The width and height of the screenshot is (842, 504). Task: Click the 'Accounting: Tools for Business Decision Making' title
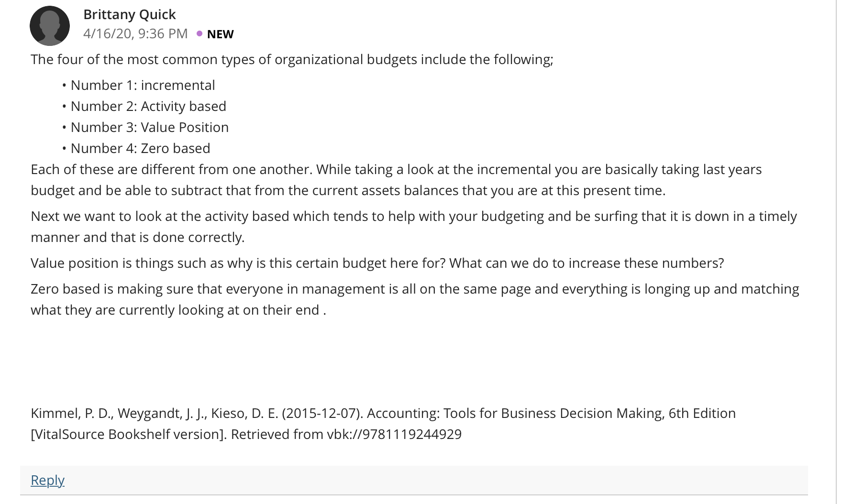pos(516,413)
